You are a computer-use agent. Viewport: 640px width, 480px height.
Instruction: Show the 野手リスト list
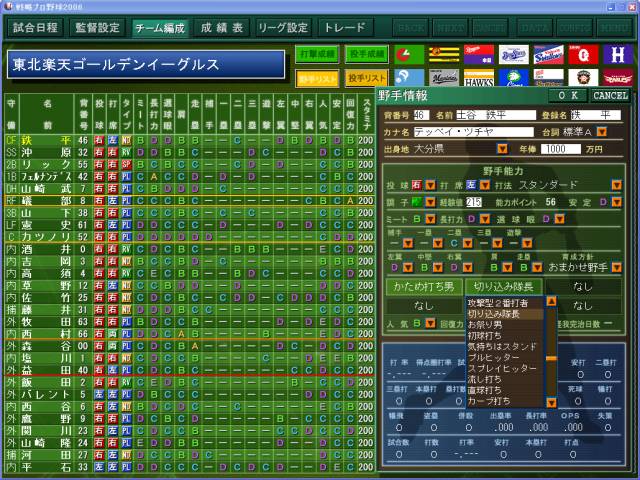click(317, 78)
